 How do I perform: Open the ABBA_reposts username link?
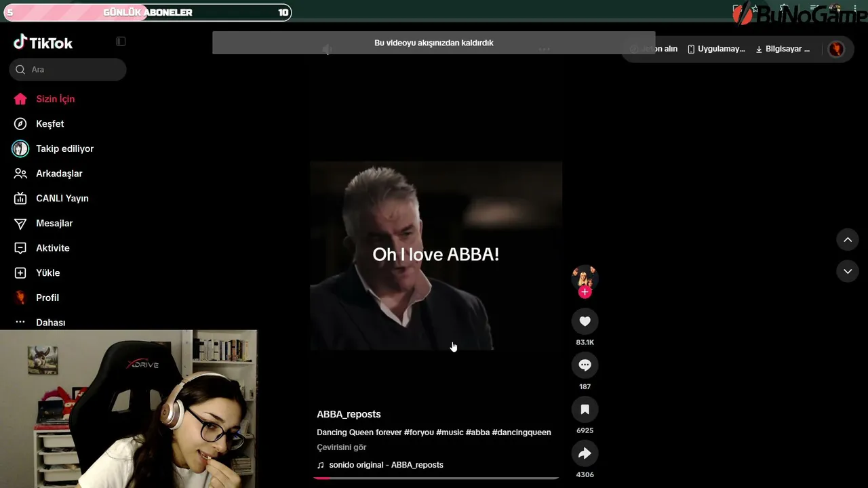click(349, 414)
